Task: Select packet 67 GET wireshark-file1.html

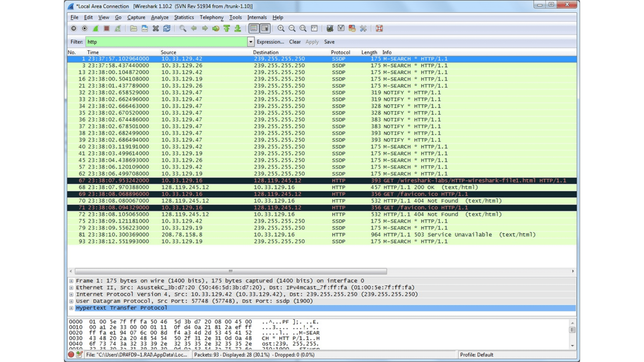Action: point(322,181)
